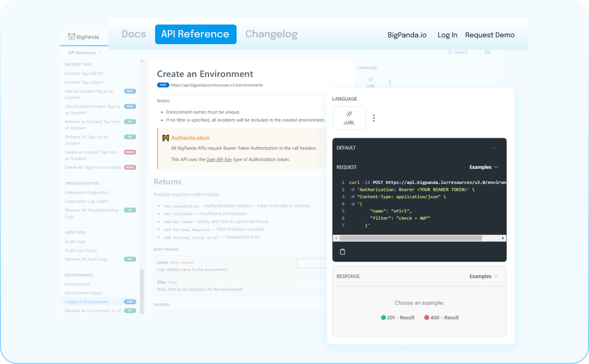Switch to the Changelog tab
Viewport: 589px width, 364px height.
271,34
